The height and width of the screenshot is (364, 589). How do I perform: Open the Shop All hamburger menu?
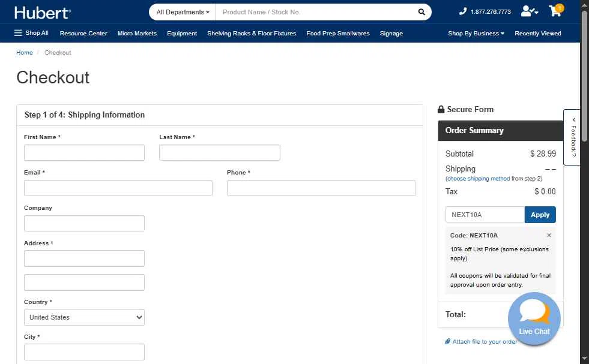[32, 33]
